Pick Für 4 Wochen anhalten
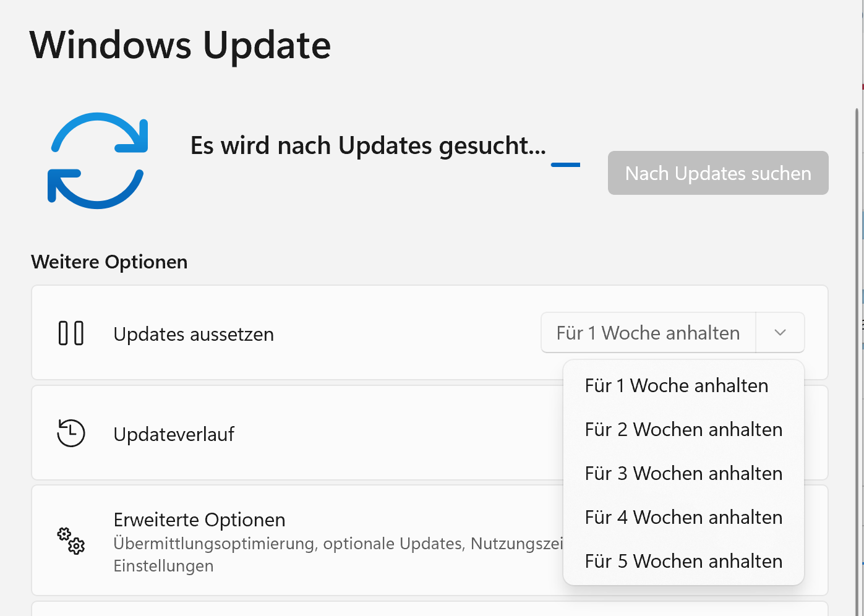The height and width of the screenshot is (616, 864). tap(683, 517)
